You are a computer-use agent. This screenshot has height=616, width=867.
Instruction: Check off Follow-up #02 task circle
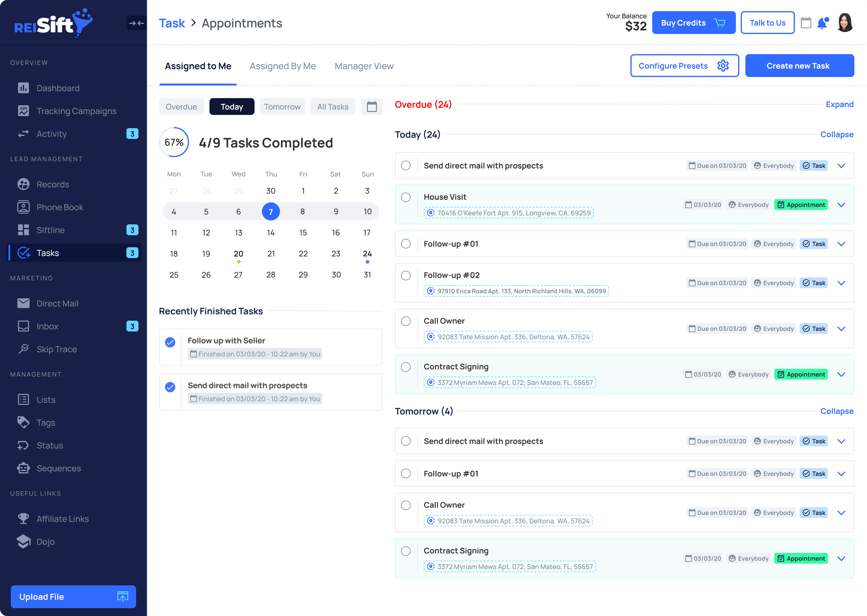pyautogui.click(x=406, y=276)
